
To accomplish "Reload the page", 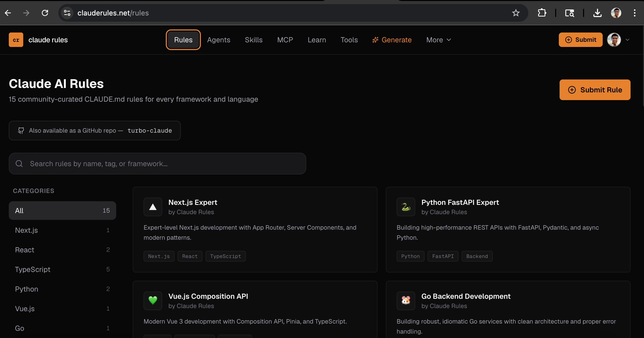I will point(45,13).
